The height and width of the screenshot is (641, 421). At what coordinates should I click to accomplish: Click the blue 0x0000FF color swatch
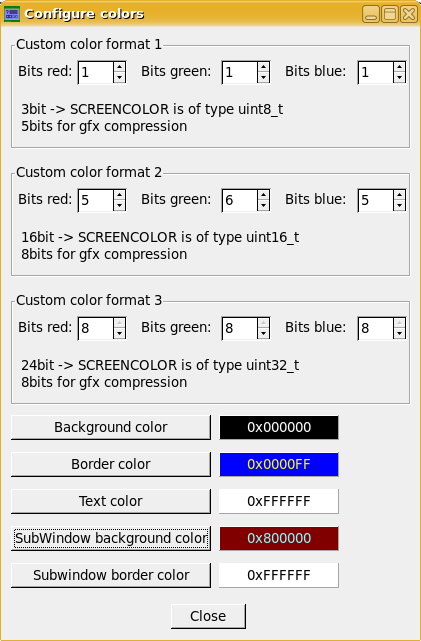279,464
